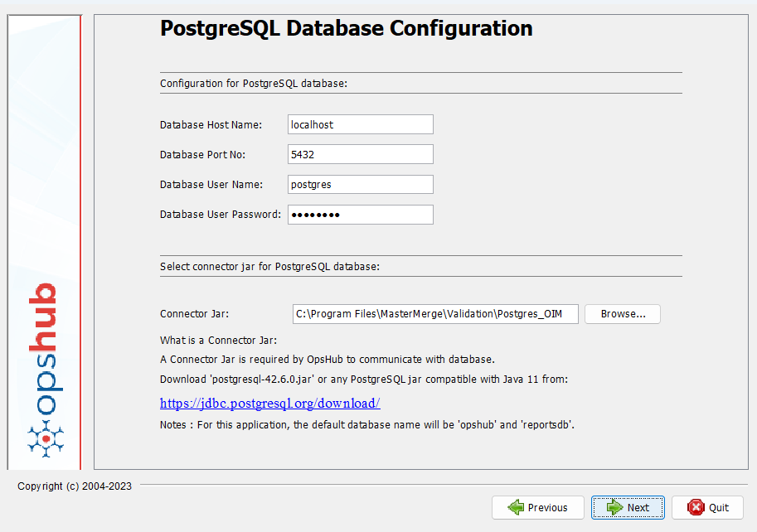Screen dimensions: 757x532
Task: Click into the Database User Name field
Action: [x=360, y=184]
